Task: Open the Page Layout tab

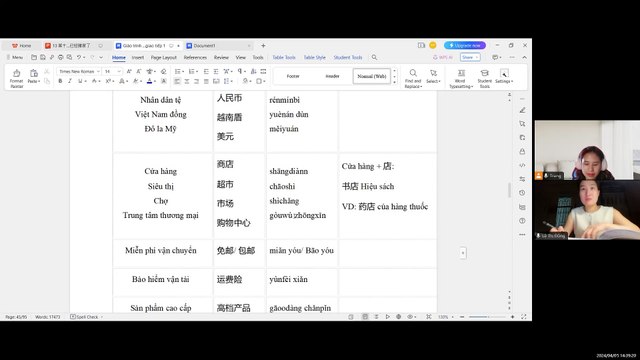Action: coord(164,58)
